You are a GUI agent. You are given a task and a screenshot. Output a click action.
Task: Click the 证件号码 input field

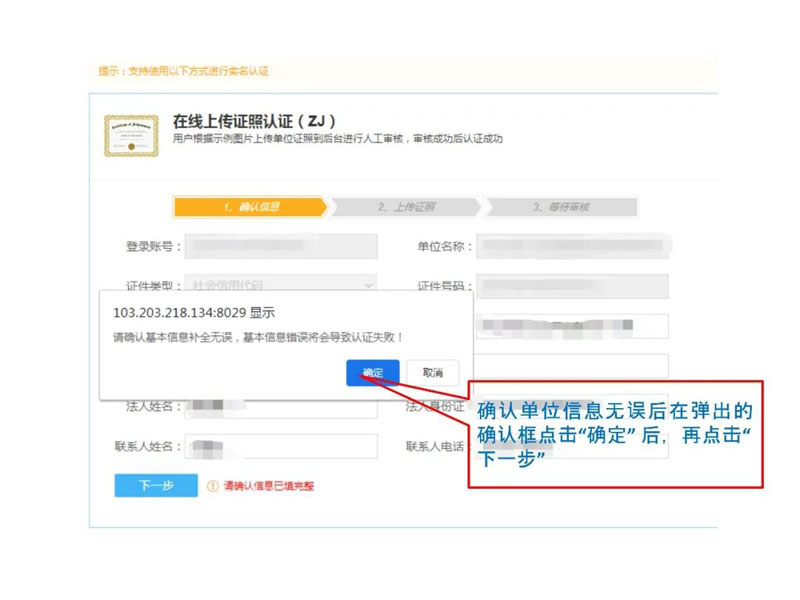[x=572, y=286]
